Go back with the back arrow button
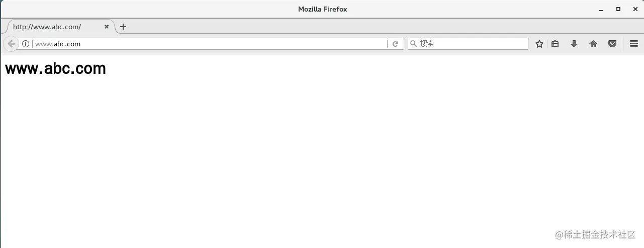The image size is (644, 248). pos(11,44)
